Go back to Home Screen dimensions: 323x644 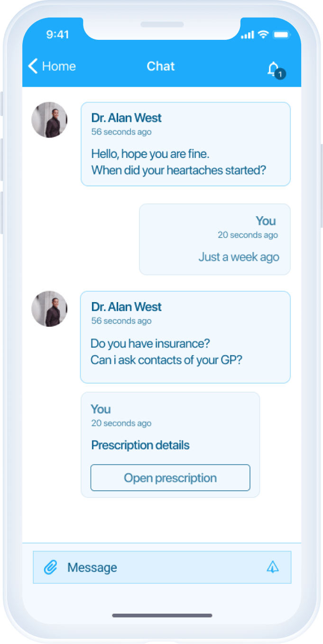tap(52, 66)
